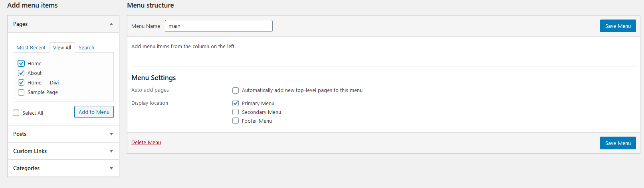This screenshot has width=644, height=188.
Task: Click the Add to Menu button
Action: tap(94, 112)
